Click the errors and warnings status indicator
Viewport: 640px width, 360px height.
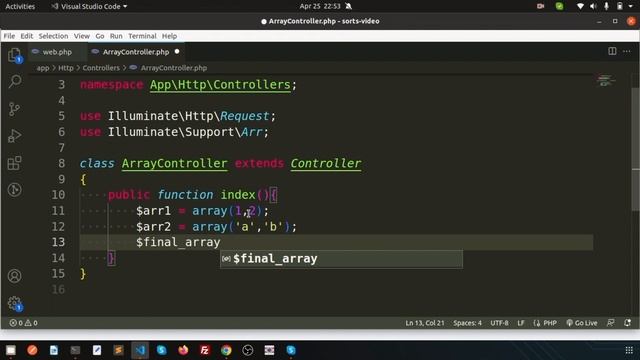[23, 323]
